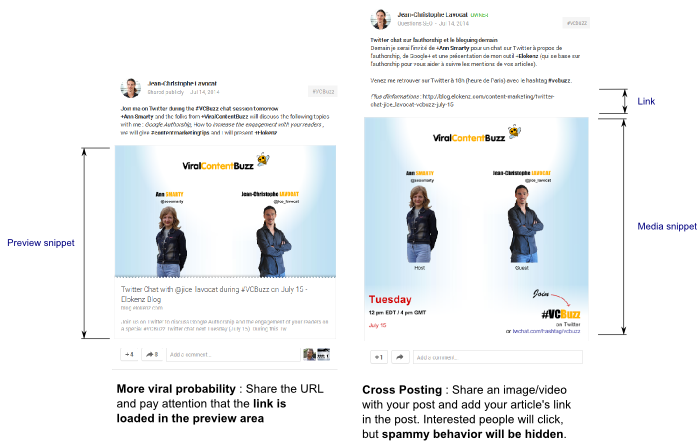Open Jean-Christophe's avatar on right post
The image size is (700, 446).
point(381,19)
